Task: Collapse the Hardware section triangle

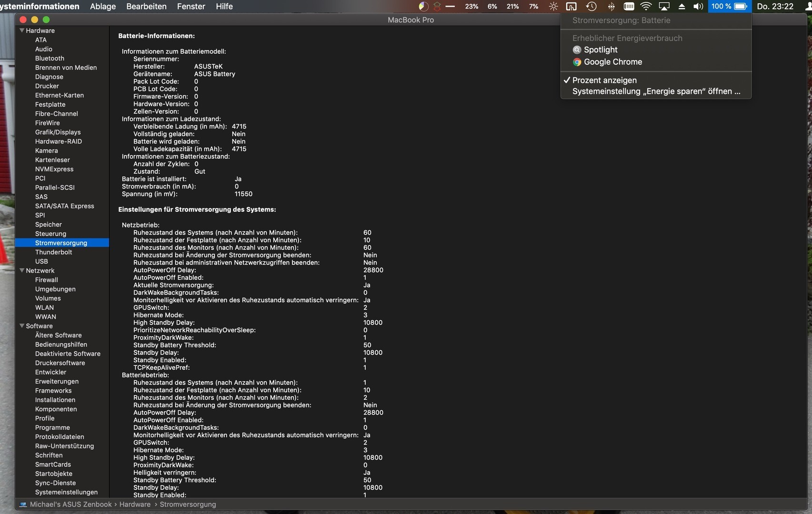Action: 21,30
